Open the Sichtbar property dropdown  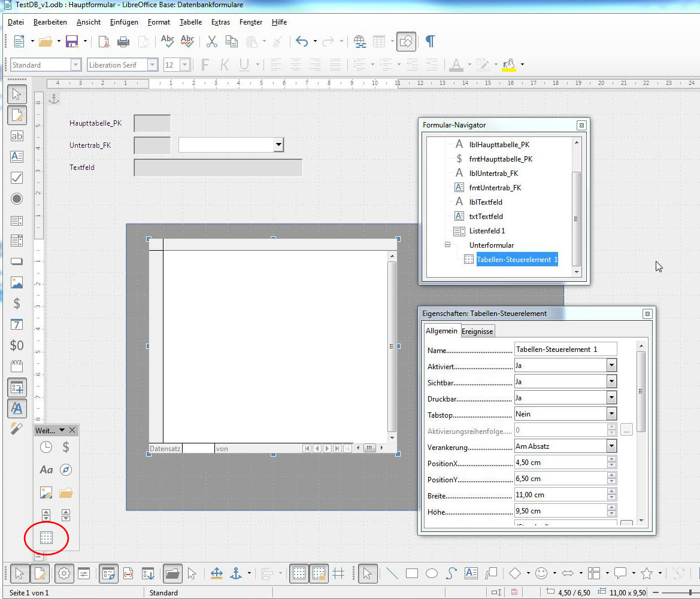coord(611,382)
